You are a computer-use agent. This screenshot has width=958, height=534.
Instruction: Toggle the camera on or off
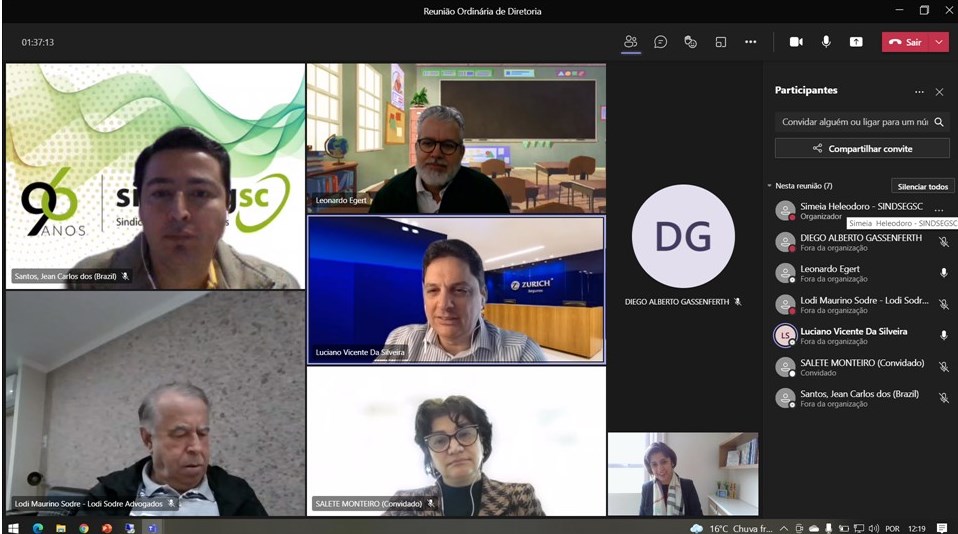796,42
